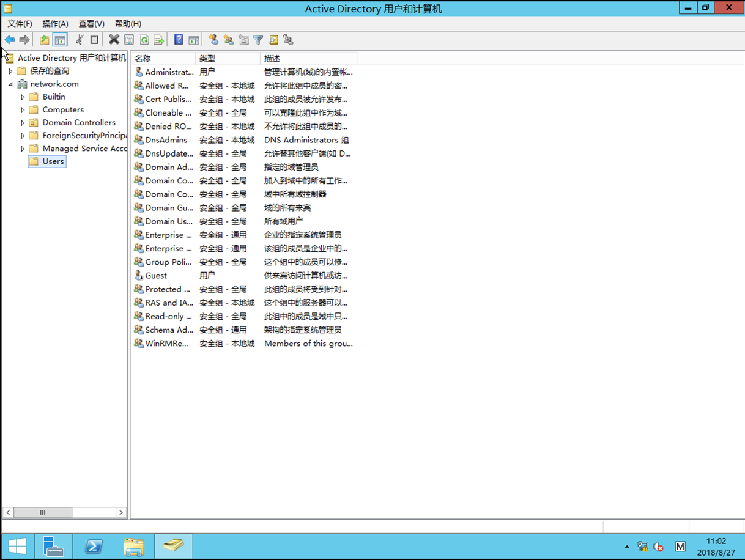The height and width of the screenshot is (560, 745).
Task: Click the Forward arrow in the toolbar
Action: pyautogui.click(x=24, y=40)
